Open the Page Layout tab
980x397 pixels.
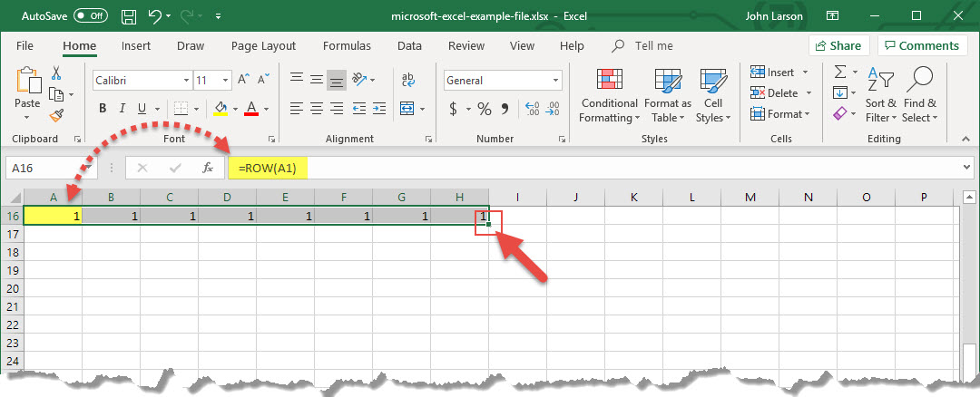point(263,45)
